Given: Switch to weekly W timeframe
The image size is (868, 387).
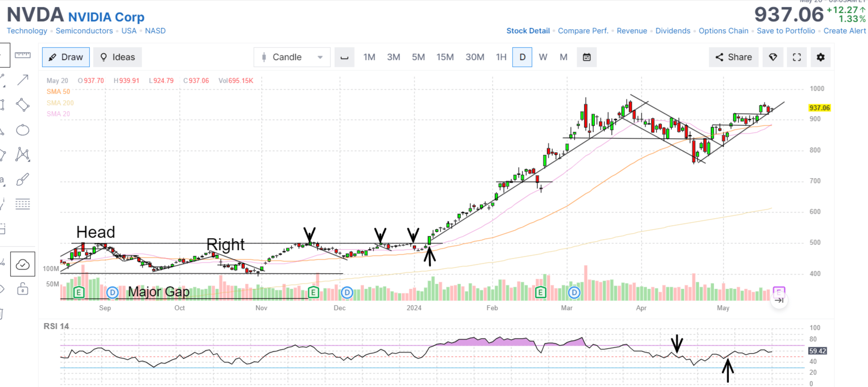Looking at the screenshot, I should coord(543,57).
